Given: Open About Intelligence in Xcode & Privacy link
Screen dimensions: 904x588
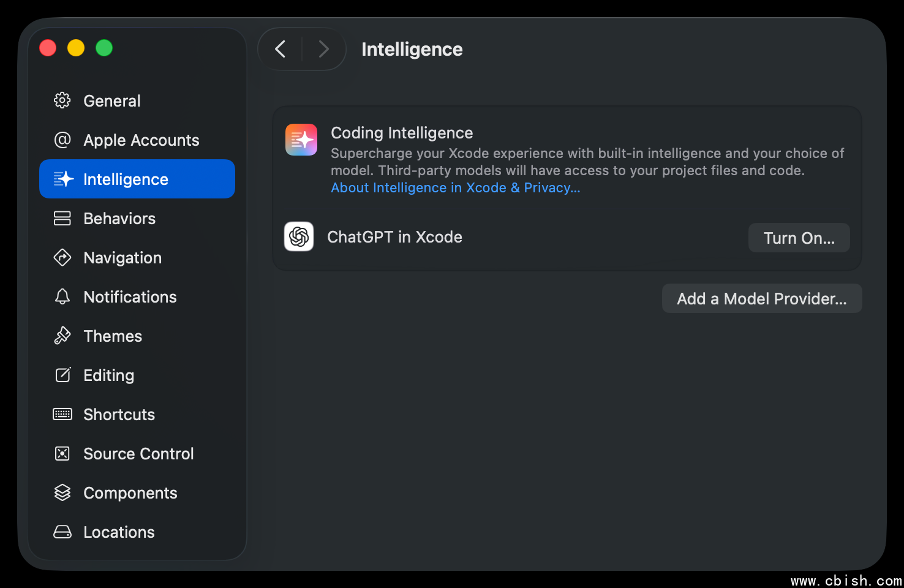Looking at the screenshot, I should tap(456, 187).
